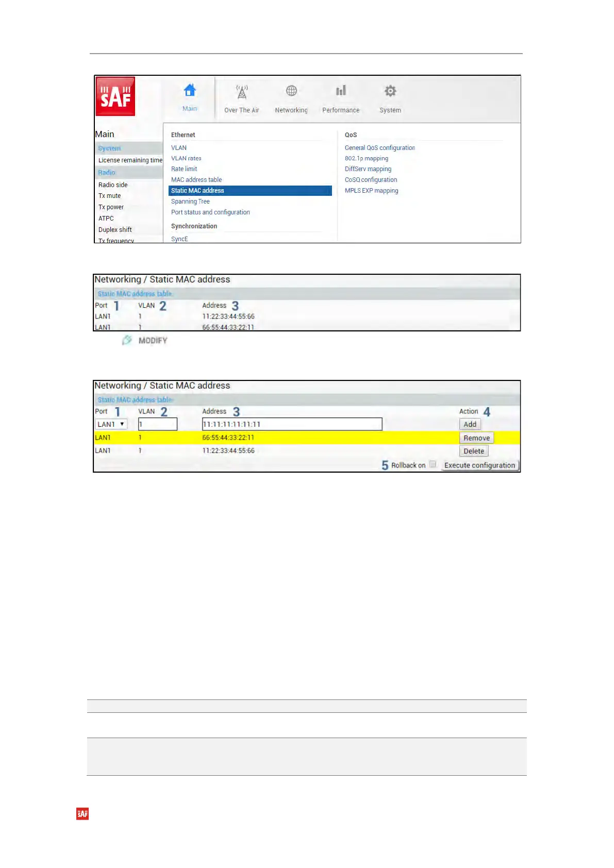Screen dimensions: 614x868
Task: Select Tx mute in the sidebar
Action: coord(110,196)
